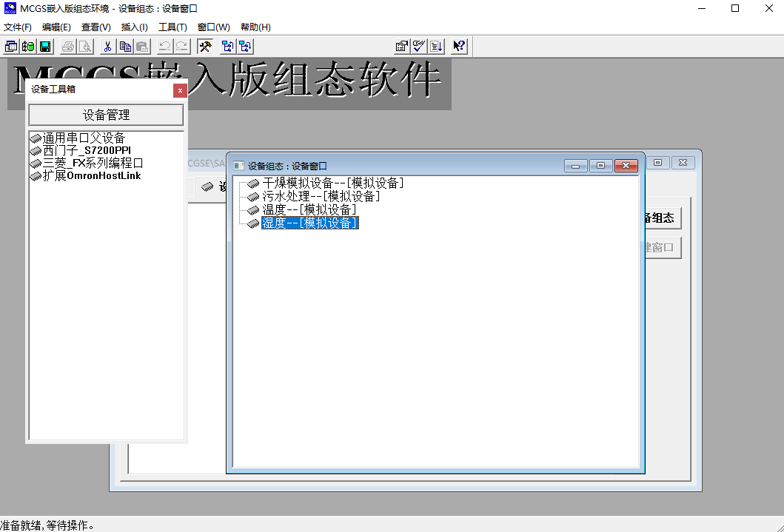Toggle the device toolbox hammer icon

(x=205, y=47)
